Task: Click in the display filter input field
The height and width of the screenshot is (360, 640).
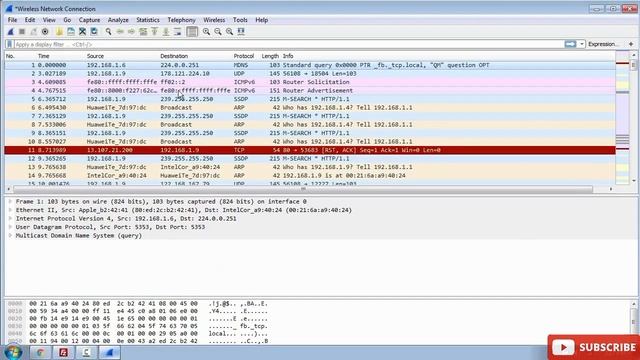Action: click(x=288, y=44)
